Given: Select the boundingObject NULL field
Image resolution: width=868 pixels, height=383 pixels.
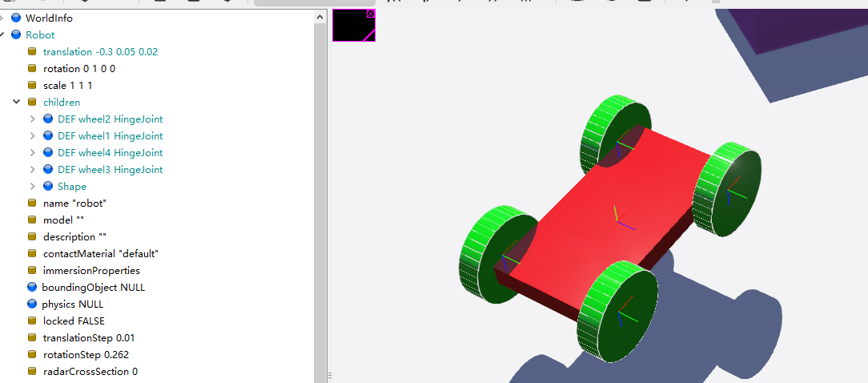Looking at the screenshot, I should coord(93,288).
